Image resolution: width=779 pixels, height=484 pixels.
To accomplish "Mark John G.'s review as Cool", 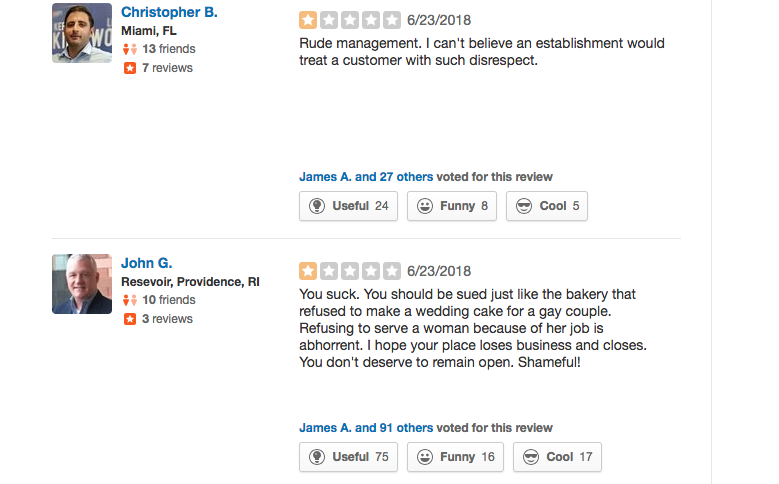I will pos(556,457).
